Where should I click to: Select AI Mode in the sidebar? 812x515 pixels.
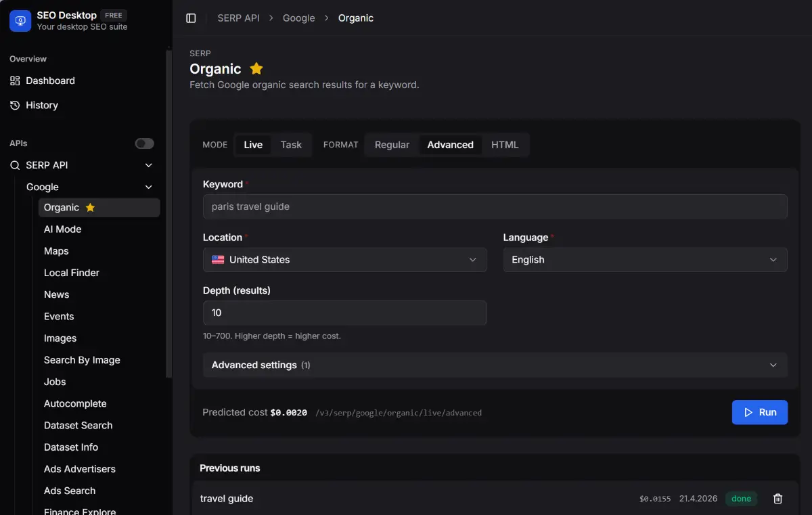[99, 229]
